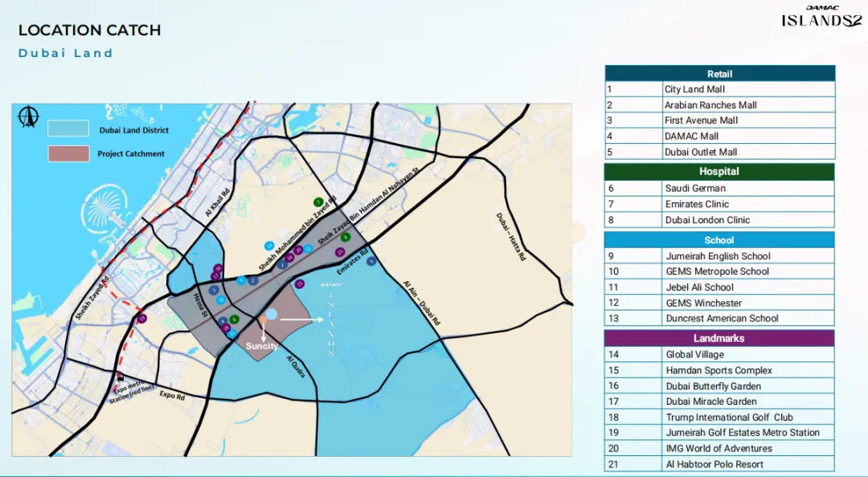Click the Duncrest American School row
This screenshot has width=868, height=477.
click(719, 318)
